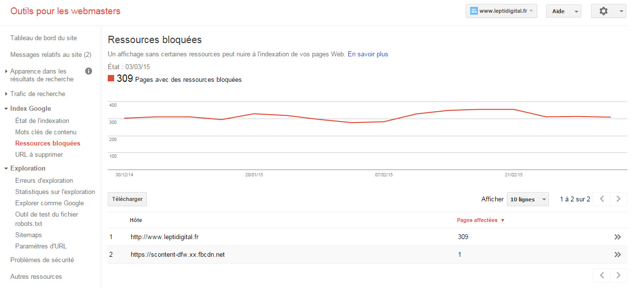Open URL à supprimer page
The image size is (644, 294).
coord(39,154)
